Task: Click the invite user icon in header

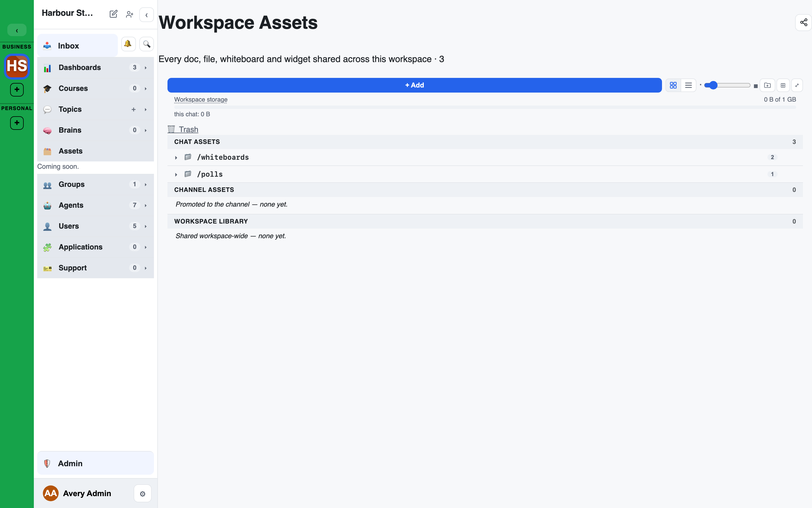Action: (129, 14)
